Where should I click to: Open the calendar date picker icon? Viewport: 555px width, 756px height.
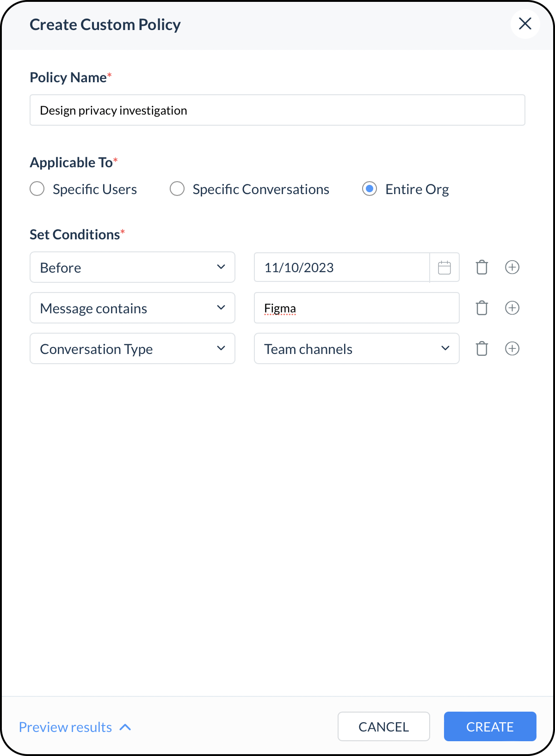444,268
